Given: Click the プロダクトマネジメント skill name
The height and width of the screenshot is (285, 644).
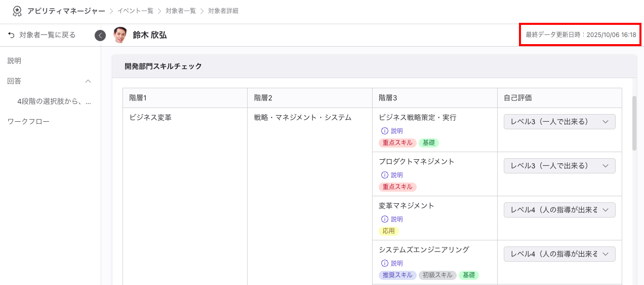Looking at the screenshot, I should pyautogui.click(x=417, y=161).
